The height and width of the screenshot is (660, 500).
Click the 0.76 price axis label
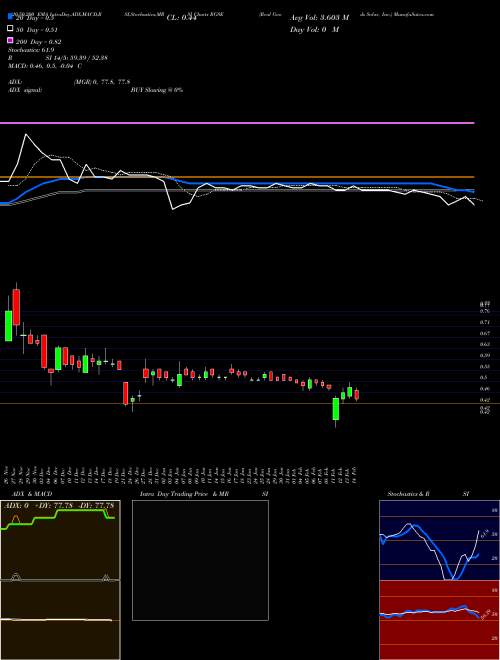tap(484, 311)
